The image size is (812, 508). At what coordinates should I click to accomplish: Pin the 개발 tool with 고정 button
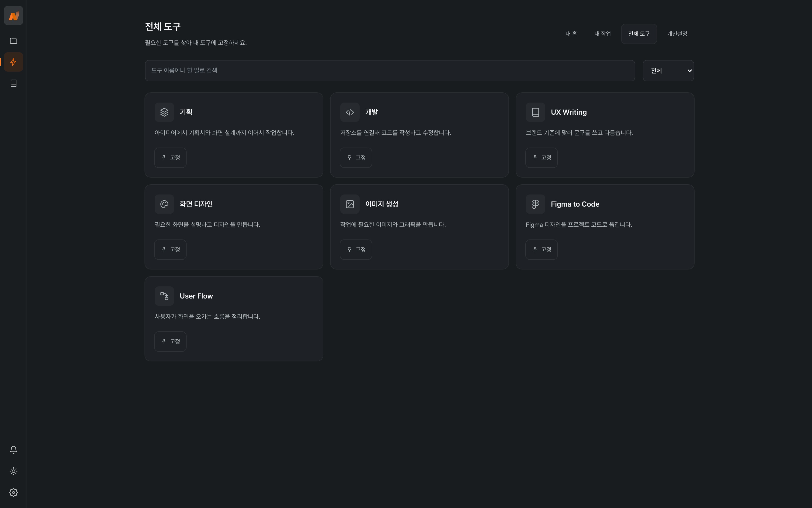pos(356,157)
